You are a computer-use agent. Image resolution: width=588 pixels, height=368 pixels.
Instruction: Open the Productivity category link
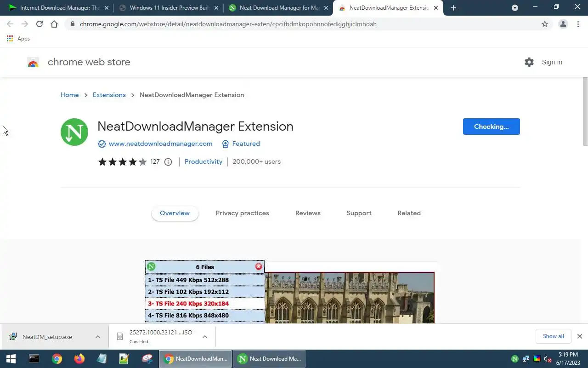(x=204, y=161)
